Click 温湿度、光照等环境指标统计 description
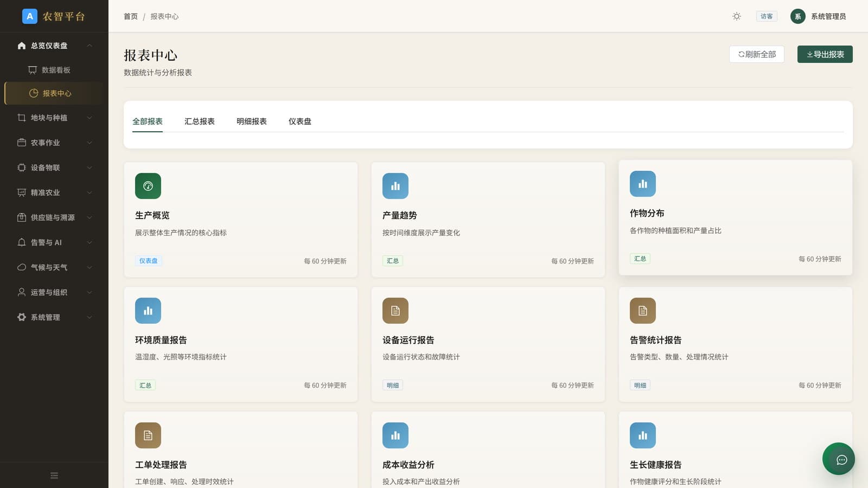This screenshot has width=868, height=488. click(181, 357)
